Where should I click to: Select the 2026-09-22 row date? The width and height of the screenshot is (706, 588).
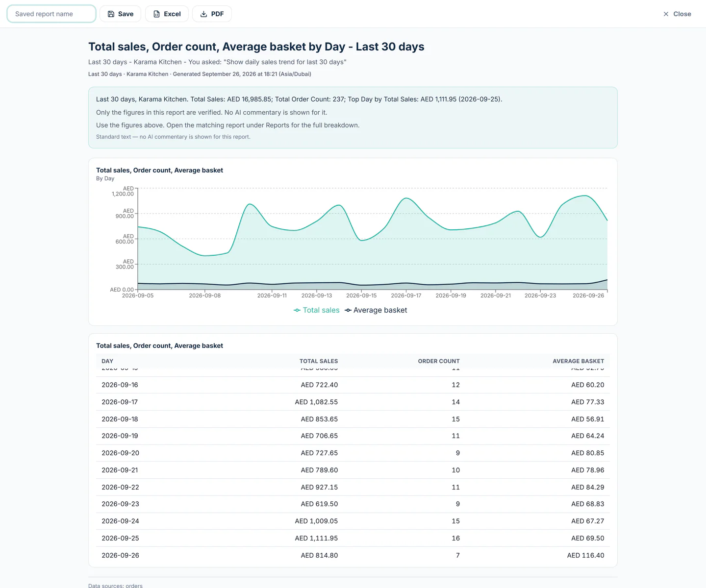pyautogui.click(x=120, y=488)
